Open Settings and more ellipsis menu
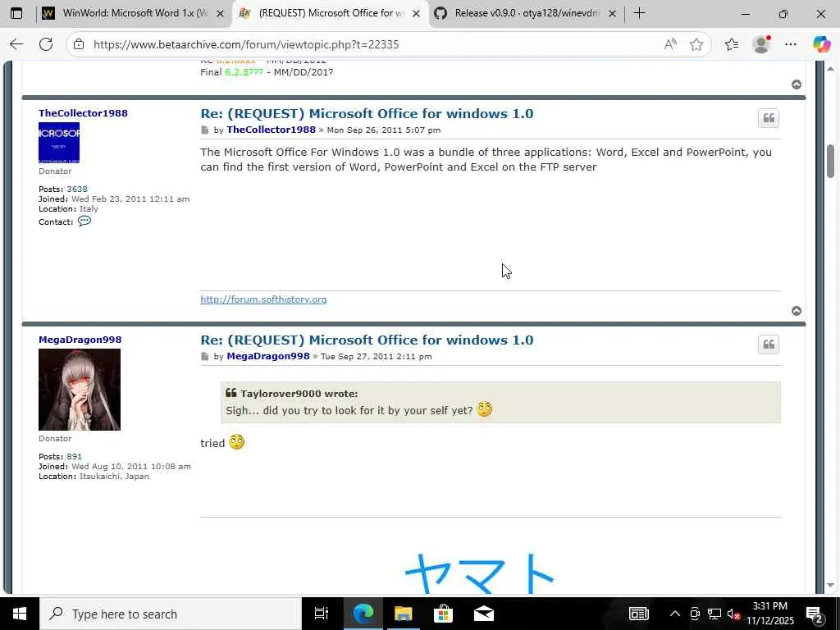This screenshot has height=630, width=840. click(791, 44)
